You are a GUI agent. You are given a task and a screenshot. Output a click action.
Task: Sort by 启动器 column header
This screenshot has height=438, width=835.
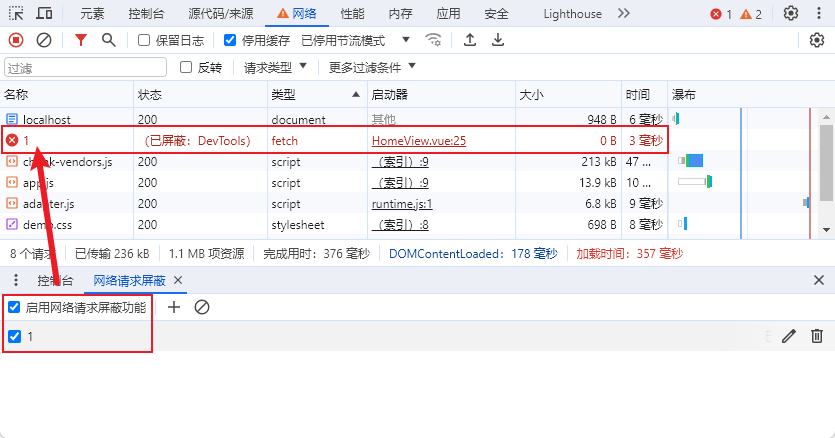441,95
